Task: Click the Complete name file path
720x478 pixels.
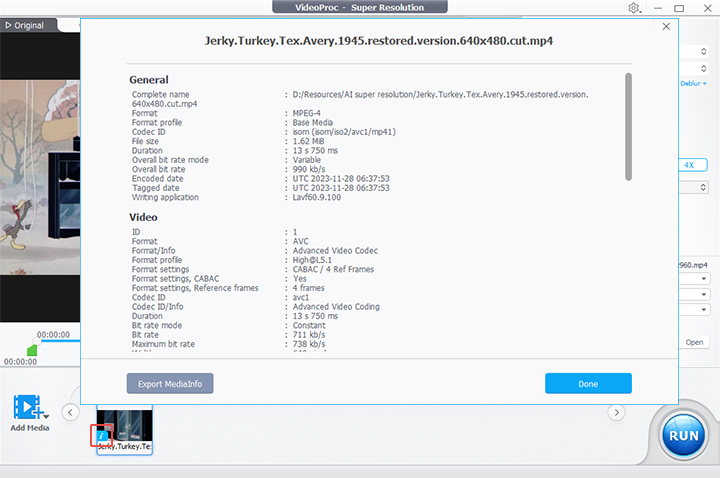Action: click(x=440, y=95)
